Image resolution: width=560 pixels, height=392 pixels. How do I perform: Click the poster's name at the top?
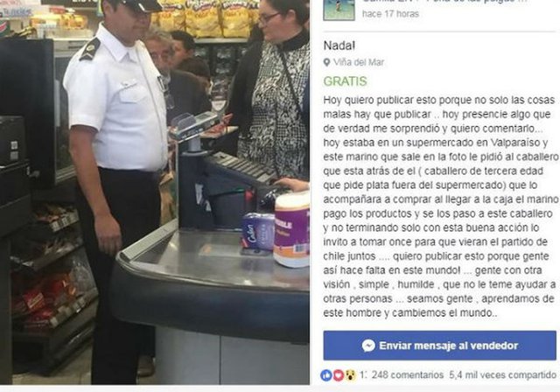tap(390, 1)
